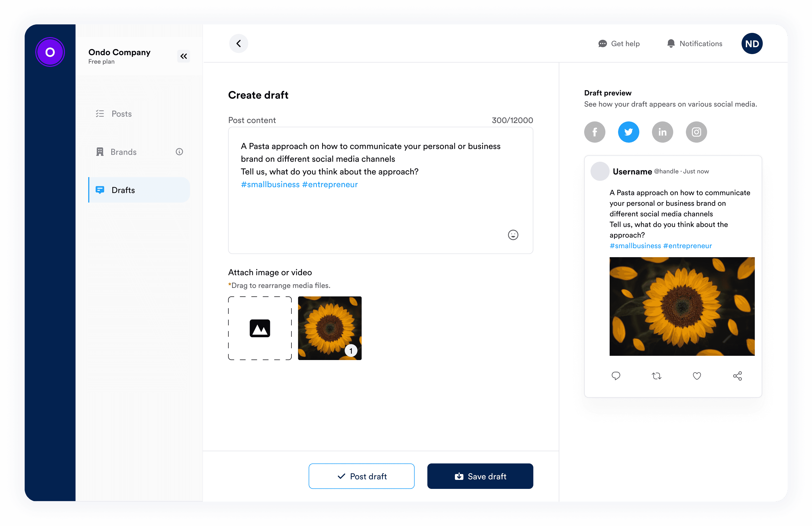Select the Twitter preview icon
The image size is (812, 526).
(628, 132)
